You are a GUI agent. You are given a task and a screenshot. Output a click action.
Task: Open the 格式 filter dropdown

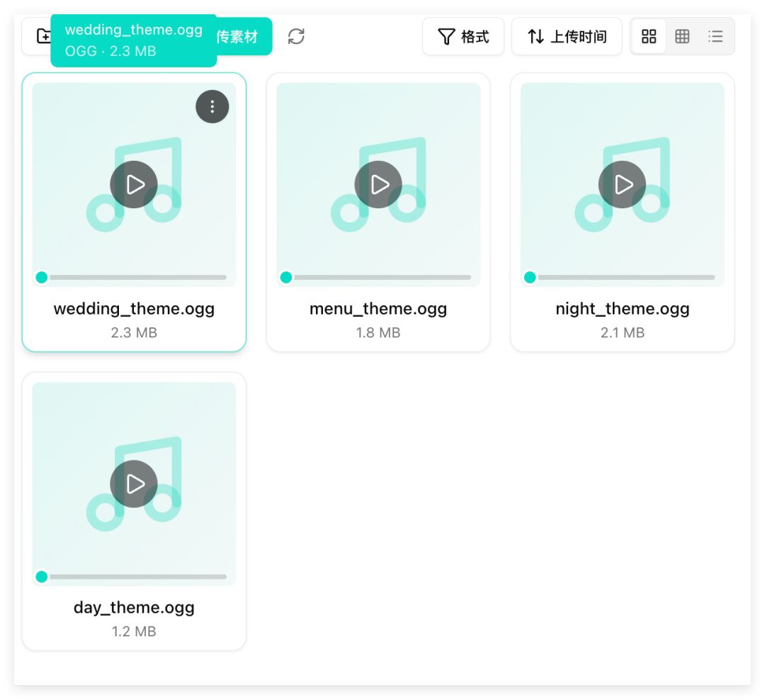[x=463, y=37]
